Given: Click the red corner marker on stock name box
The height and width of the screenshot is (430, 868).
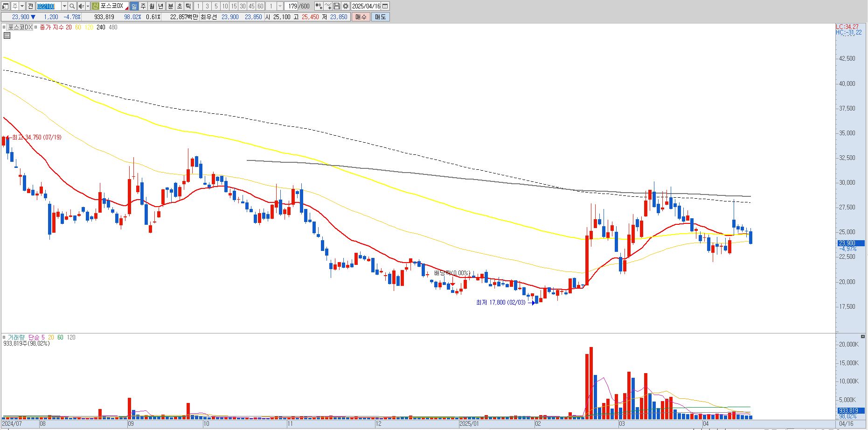Looking at the screenshot, I should tap(126, 8).
